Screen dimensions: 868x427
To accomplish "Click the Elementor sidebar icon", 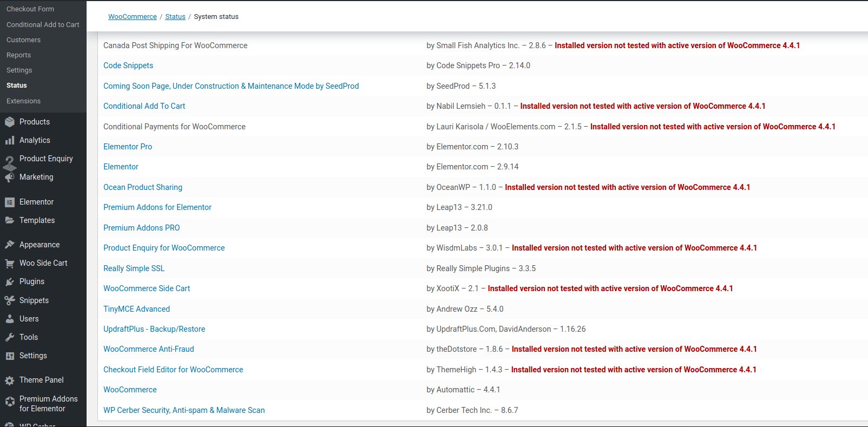I will [10, 202].
